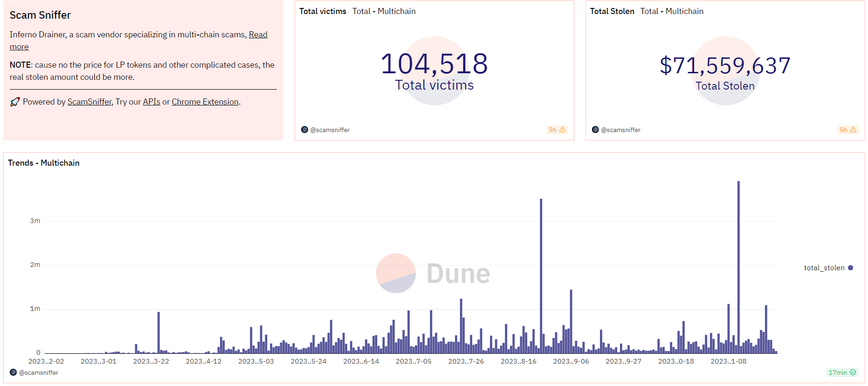Click the tallest bar near 2023..1-08

[738, 267]
